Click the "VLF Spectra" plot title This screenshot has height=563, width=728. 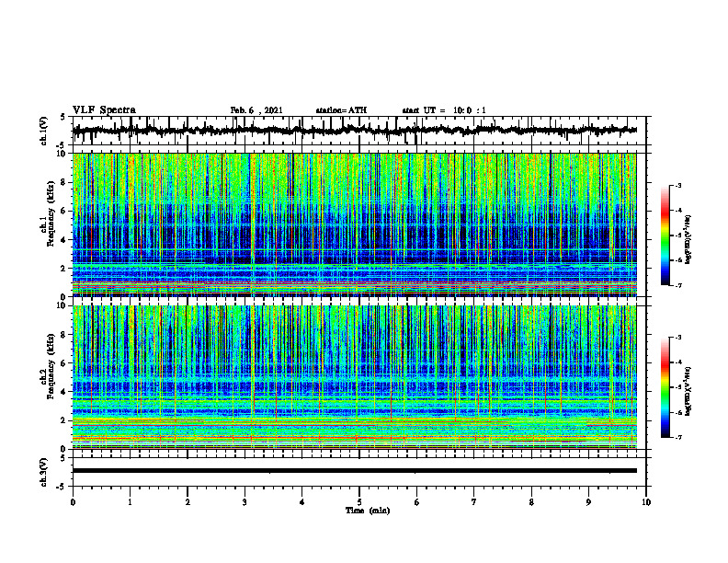[104, 110]
